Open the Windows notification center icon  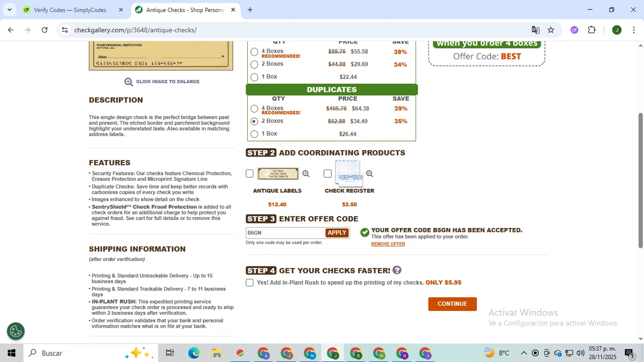point(629,353)
